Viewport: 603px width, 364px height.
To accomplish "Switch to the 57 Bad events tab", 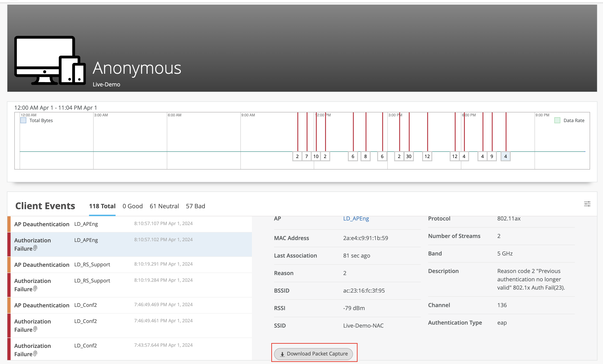I will [195, 206].
